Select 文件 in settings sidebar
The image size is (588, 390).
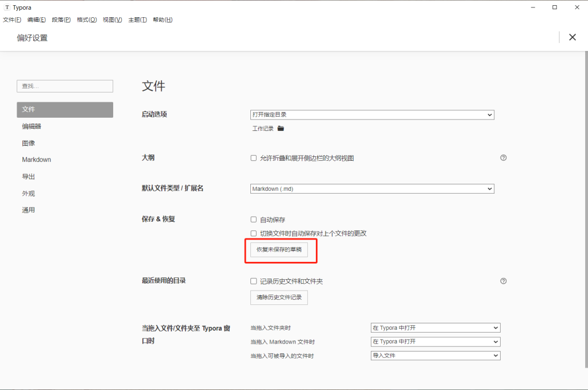(65, 110)
